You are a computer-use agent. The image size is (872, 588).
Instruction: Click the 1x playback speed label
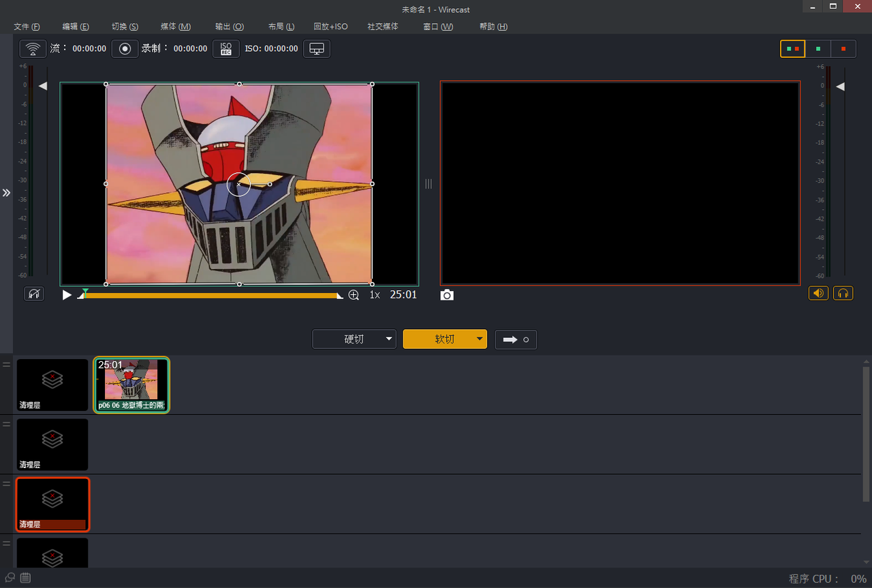[x=375, y=295]
